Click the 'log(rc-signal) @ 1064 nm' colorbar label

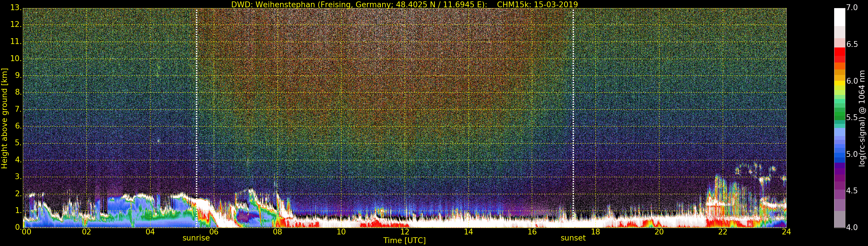point(862,118)
